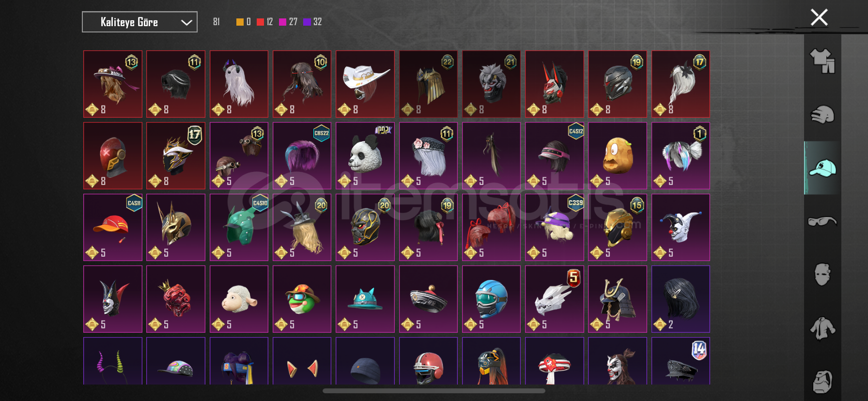Click the purple quality count swatch
868x401 pixels.
point(307,22)
